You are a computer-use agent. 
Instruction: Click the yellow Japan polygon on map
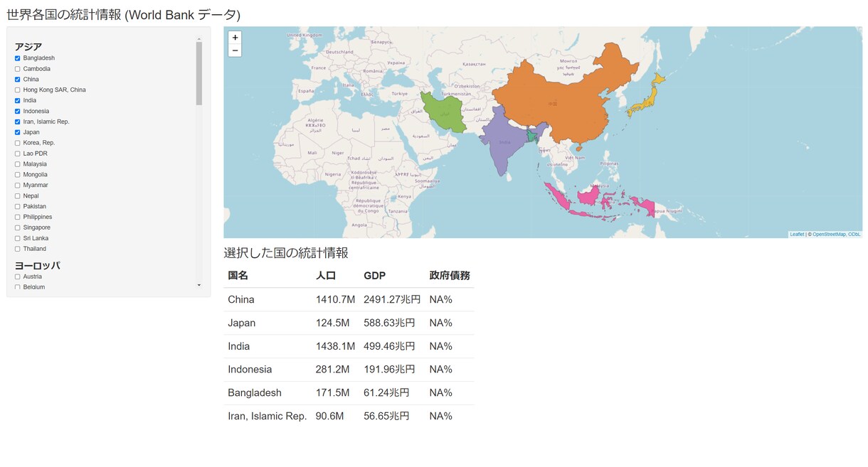click(x=646, y=101)
